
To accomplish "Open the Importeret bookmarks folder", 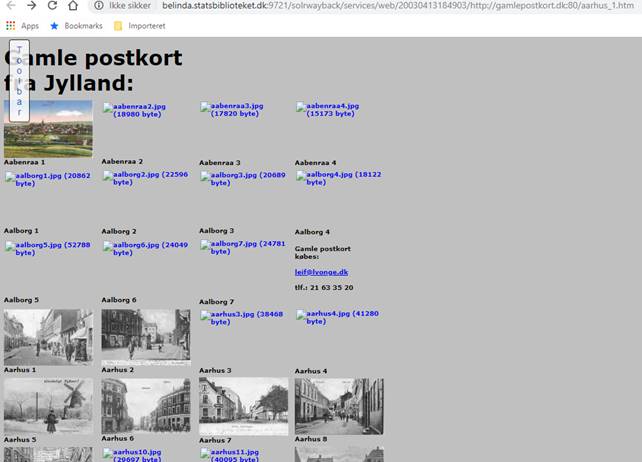I will tap(146, 25).
